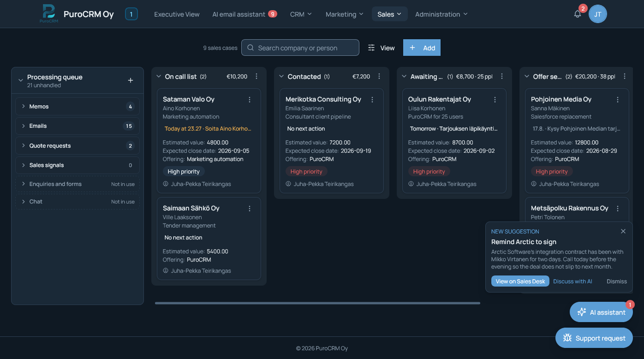Dismiss the Remind Arctic suggestion
This screenshot has height=359, width=644.
click(617, 281)
